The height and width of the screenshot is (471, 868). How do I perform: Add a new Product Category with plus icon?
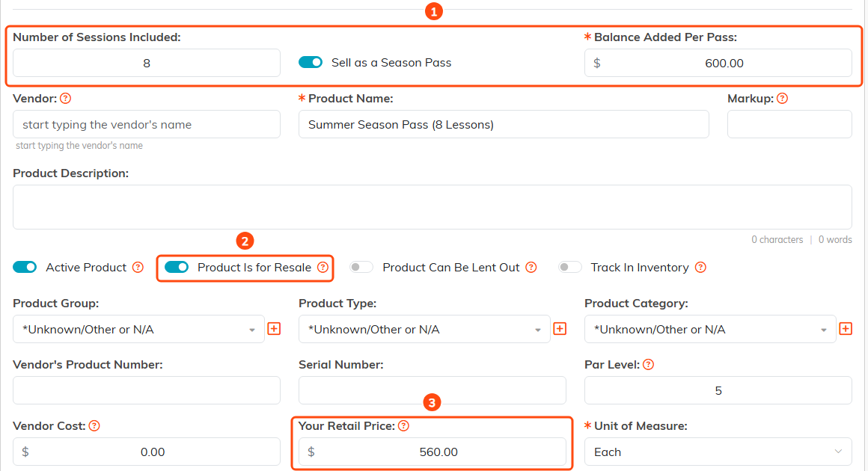click(x=846, y=329)
